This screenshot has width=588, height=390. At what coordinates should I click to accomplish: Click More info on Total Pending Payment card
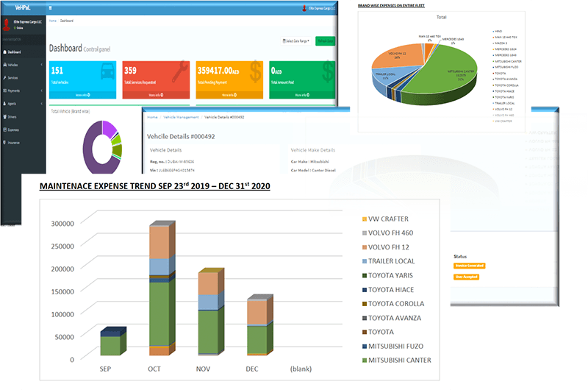point(229,95)
